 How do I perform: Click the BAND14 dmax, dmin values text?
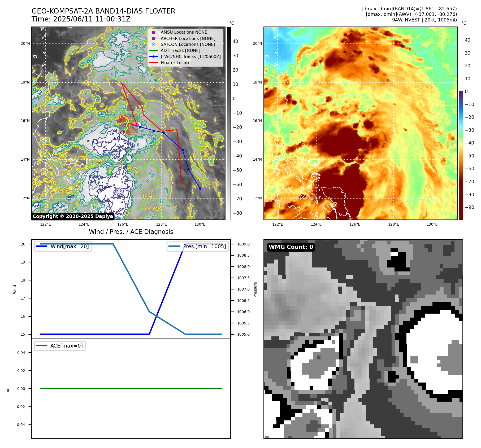coord(409,9)
